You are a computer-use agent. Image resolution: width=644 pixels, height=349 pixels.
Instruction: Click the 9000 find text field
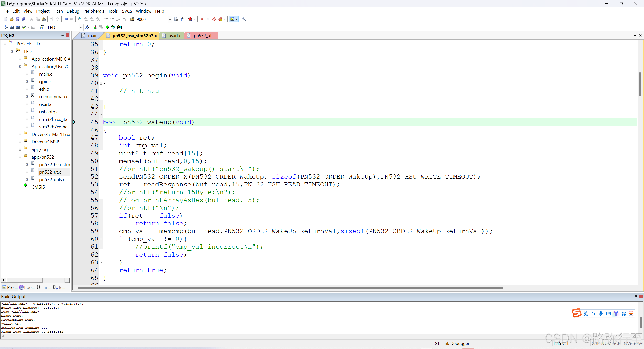click(151, 19)
